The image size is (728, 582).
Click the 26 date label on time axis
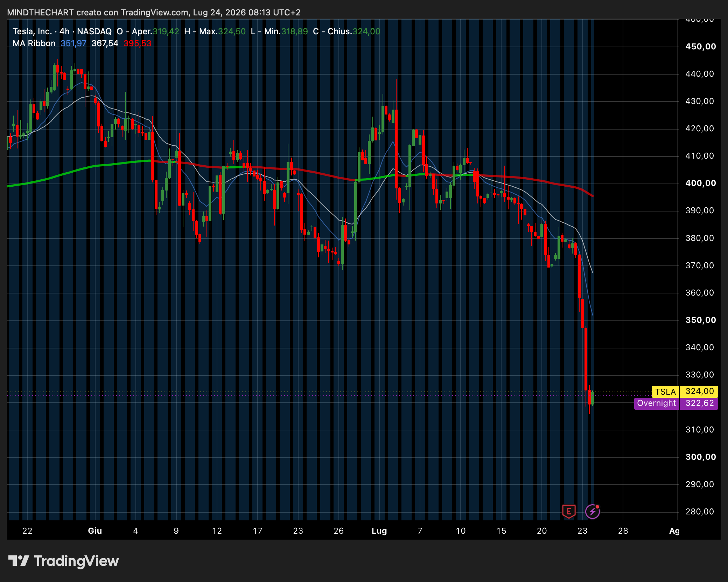click(338, 531)
